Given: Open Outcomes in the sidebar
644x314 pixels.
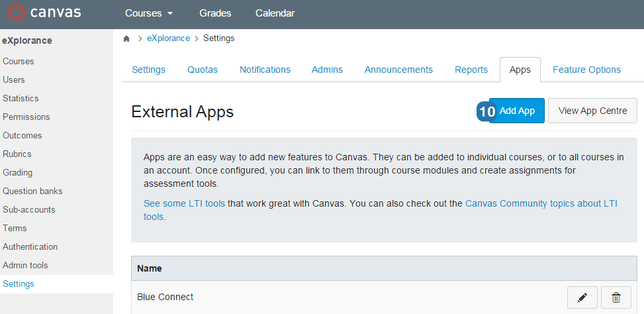Looking at the screenshot, I should [23, 136].
